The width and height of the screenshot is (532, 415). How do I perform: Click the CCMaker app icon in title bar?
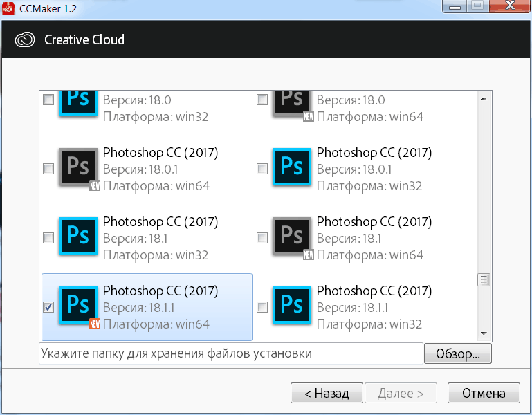(8, 8)
